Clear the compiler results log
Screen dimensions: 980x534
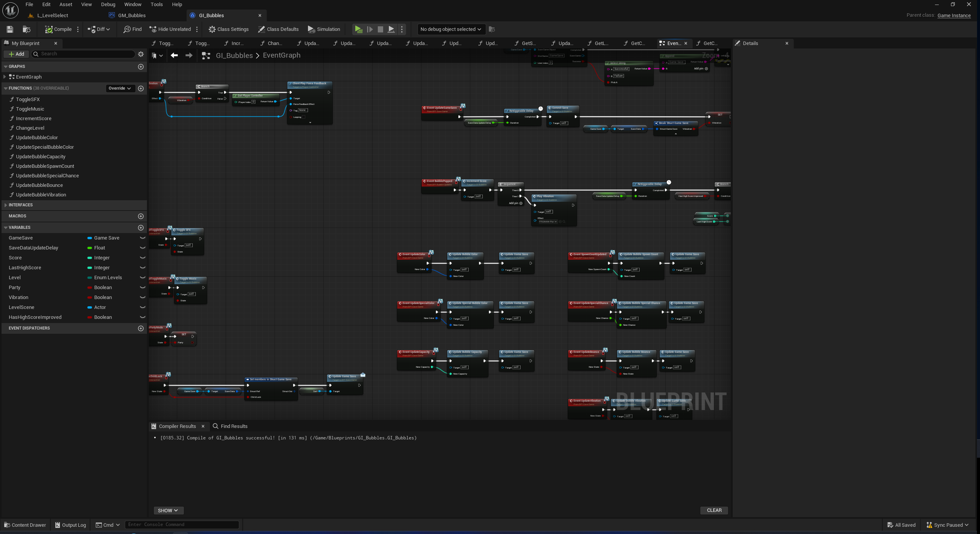(x=714, y=510)
